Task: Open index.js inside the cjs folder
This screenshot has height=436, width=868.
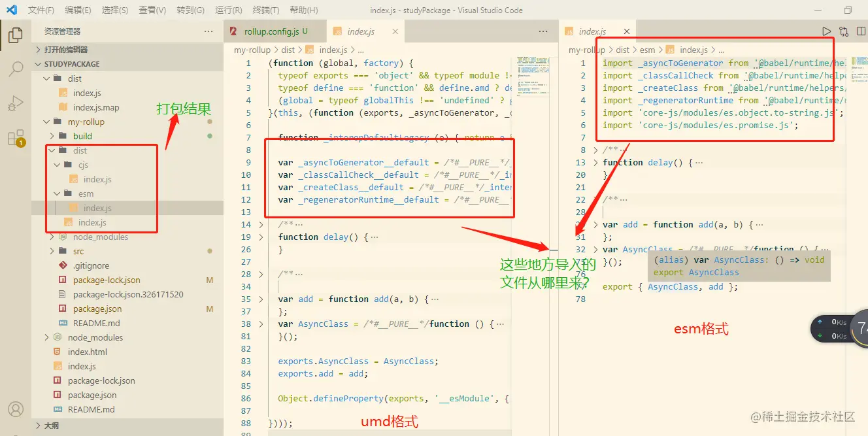Action: 97,179
